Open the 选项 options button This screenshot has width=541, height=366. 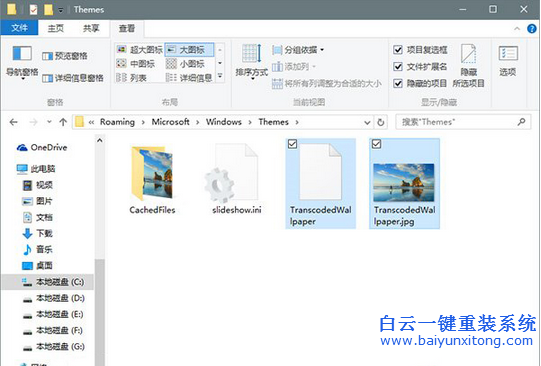click(508, 61)
